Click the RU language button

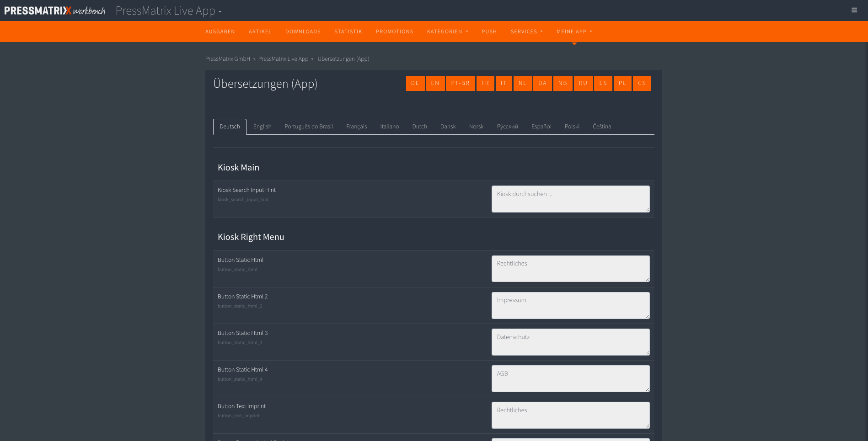tap(583, 83)
